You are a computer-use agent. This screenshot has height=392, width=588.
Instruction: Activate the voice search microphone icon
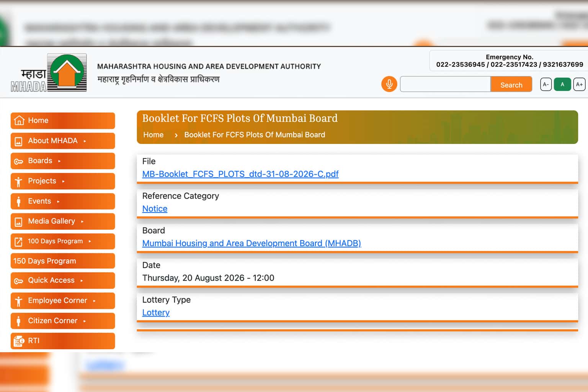(x=389, y=84)
